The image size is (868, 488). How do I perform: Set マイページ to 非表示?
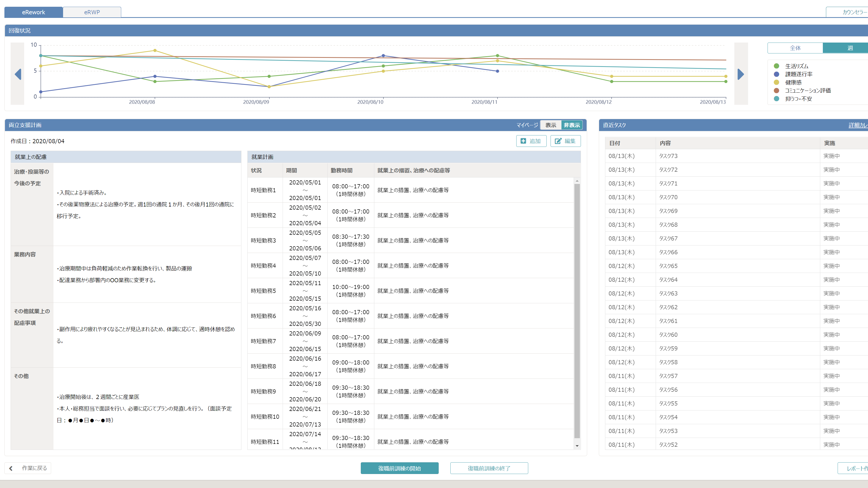(x=572, y=125)
